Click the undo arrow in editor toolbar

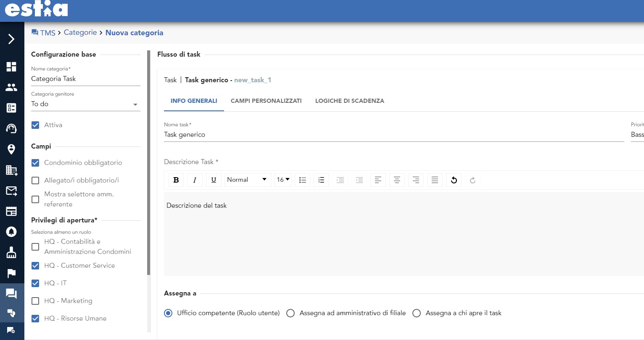454,180
